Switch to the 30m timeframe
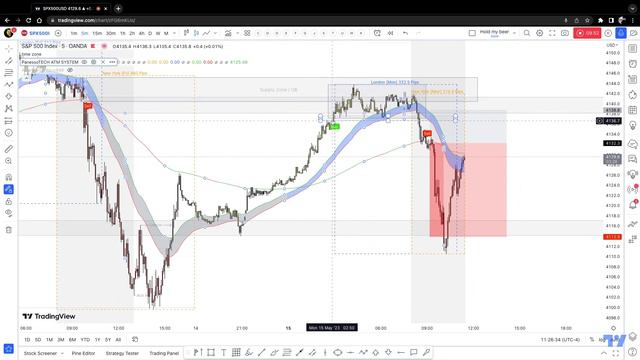 click(x=111, y=33)
